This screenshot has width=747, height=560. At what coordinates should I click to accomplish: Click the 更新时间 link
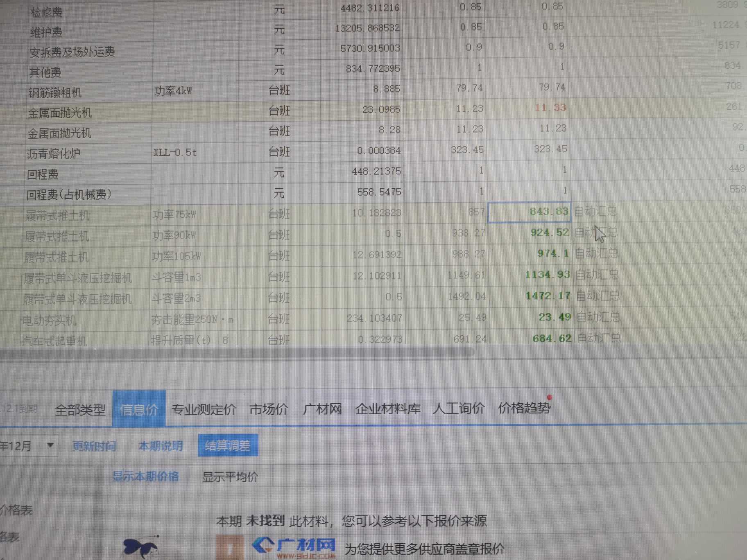pos(94,446)
